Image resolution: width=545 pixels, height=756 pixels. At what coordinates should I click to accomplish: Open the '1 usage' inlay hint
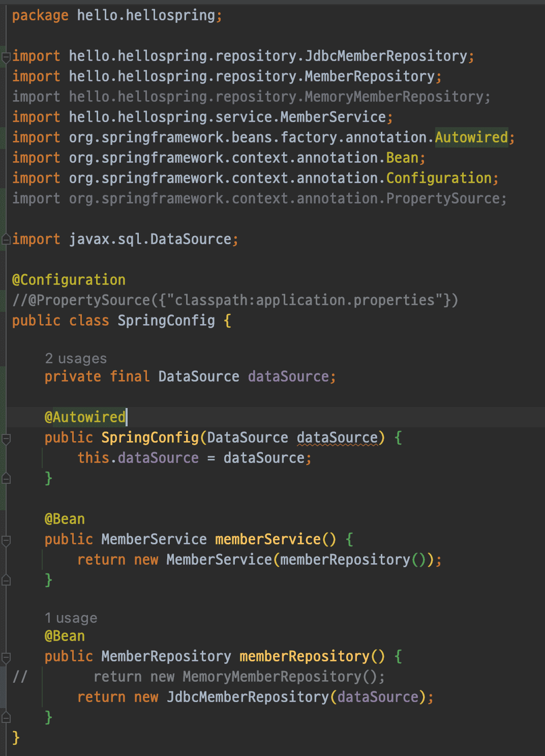point(71,618)
